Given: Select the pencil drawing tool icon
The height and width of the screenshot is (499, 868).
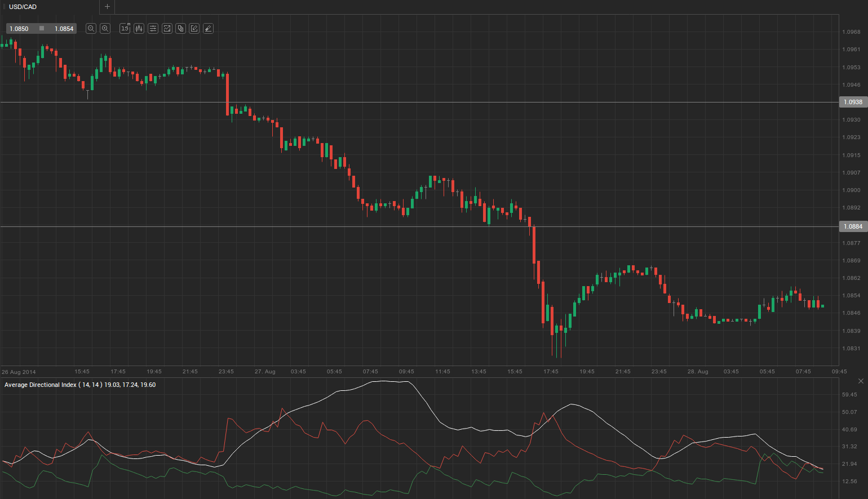Looking at the screenshot, I should pyautogui.click(x=194, y=28).
